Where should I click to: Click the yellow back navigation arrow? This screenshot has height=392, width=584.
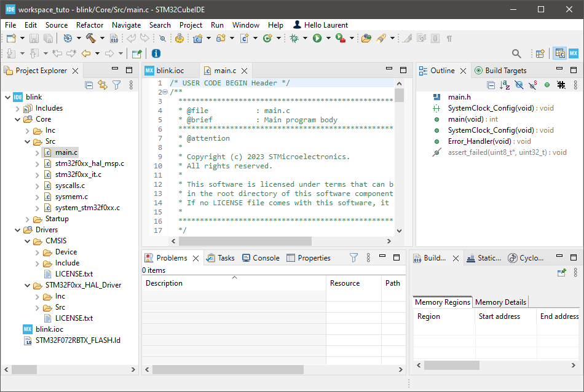coord(86,53)
